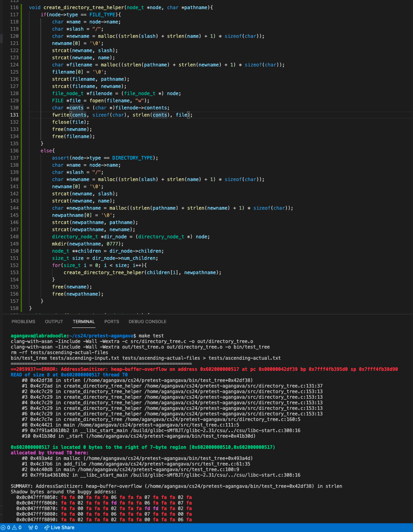Place the cursor on the fwrite call
413x532 pixels.
[60, 115]
